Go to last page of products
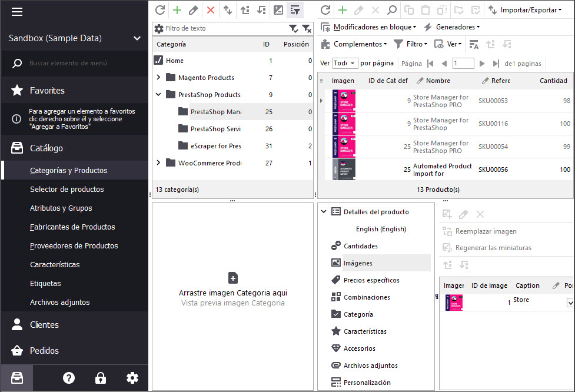 click(x=496, y=64)
